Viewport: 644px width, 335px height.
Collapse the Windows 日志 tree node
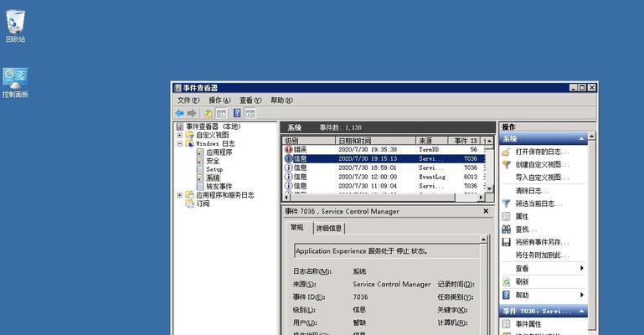coord(179,144)
